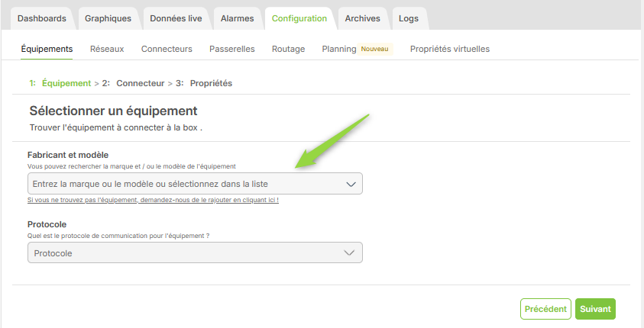
Task: Open the Dashboards tab
Action: [x=41, y=18]
